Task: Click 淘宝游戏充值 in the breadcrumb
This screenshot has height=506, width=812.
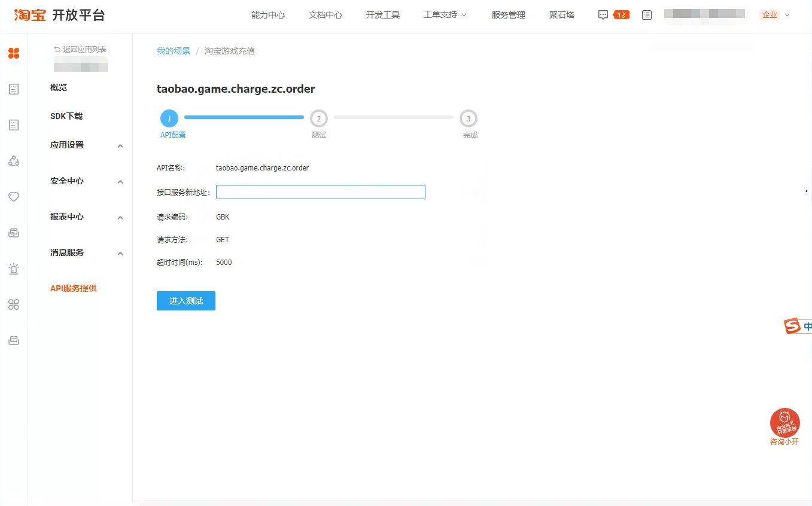Action: 230,51
